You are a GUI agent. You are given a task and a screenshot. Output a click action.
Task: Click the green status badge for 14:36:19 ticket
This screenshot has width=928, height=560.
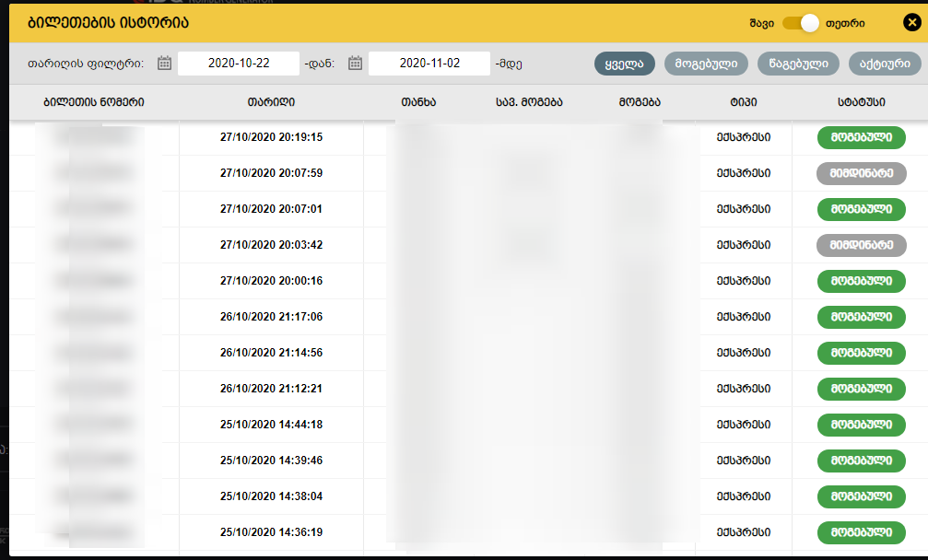tap(861, 532)
